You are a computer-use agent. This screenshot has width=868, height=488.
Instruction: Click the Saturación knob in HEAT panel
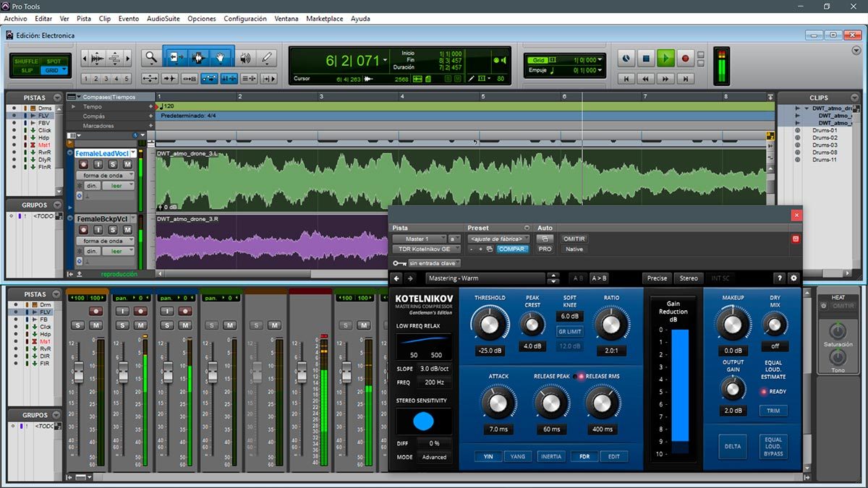point(838,332)
